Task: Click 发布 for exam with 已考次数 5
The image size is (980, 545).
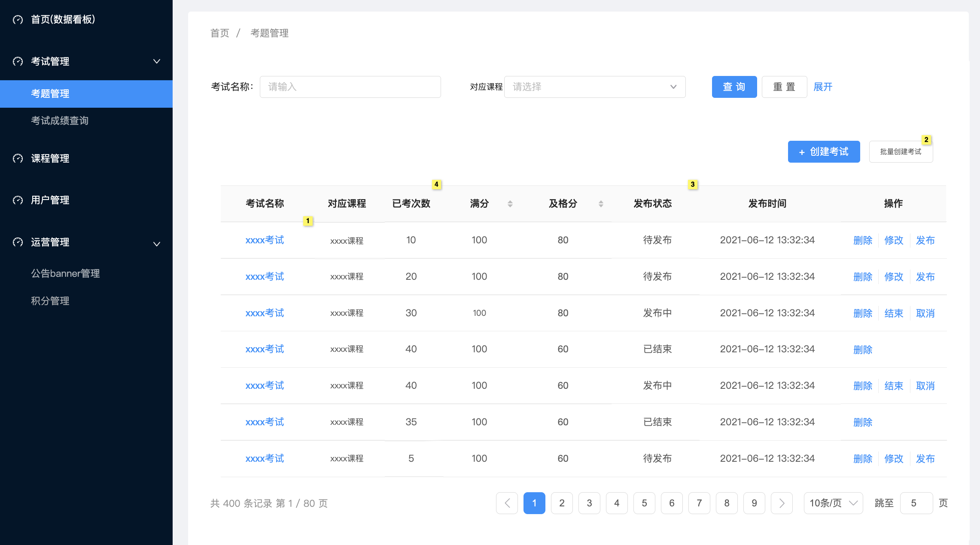Action: coord(925,459)
